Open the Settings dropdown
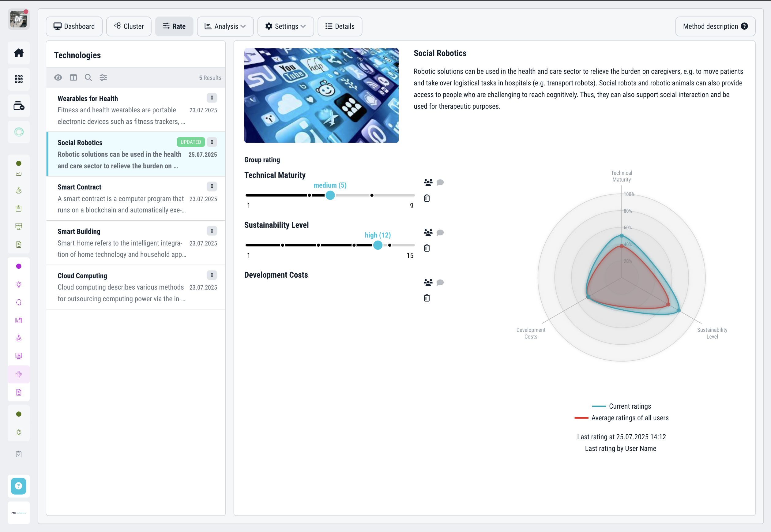 (285, 26)
